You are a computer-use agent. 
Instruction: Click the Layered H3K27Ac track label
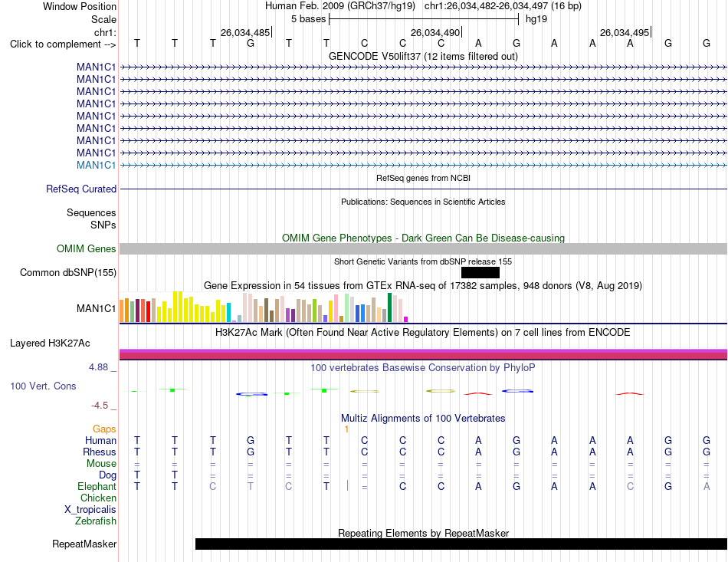tap(50, 343)
